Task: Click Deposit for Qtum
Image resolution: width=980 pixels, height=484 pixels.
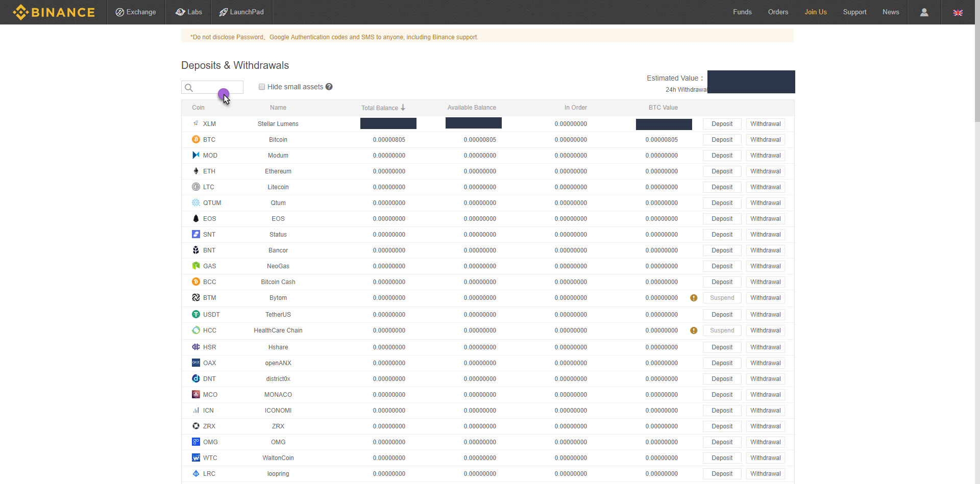Action: click(x=722, y=203)
